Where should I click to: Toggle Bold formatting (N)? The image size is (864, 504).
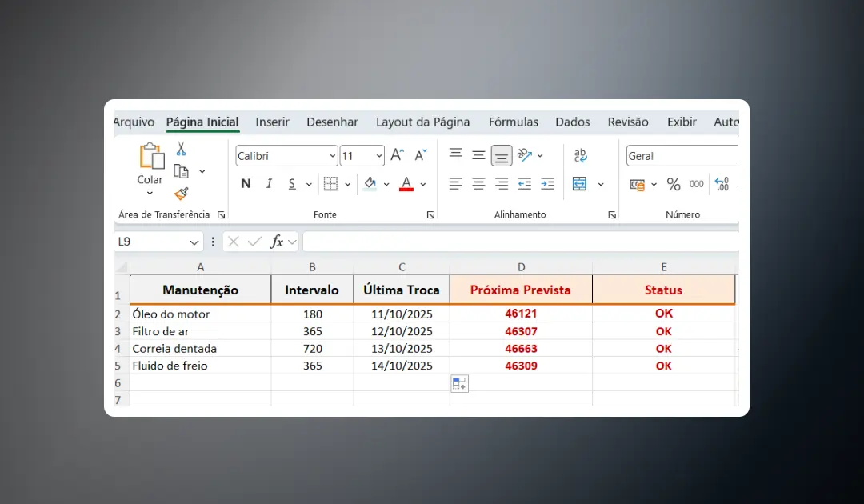click(x=246, y=184)
